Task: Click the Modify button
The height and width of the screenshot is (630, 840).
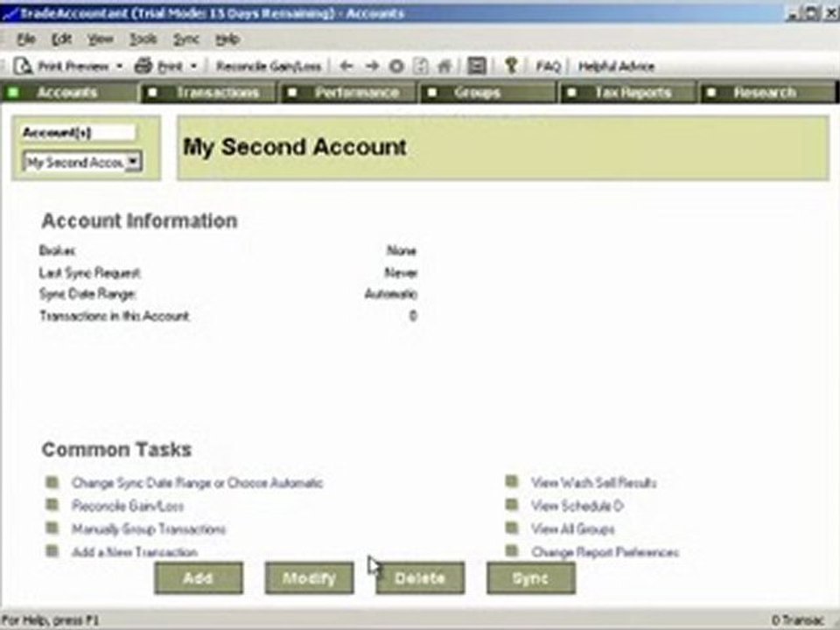Action: [x=309, y=578]
